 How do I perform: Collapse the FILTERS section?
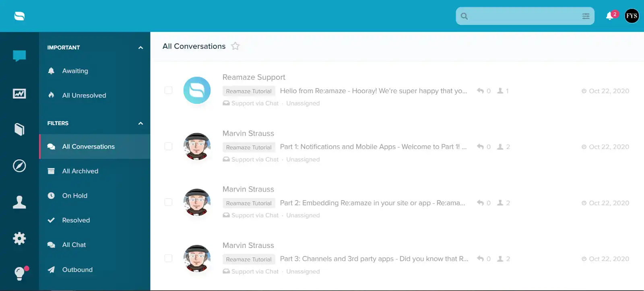tap(140, 123)
